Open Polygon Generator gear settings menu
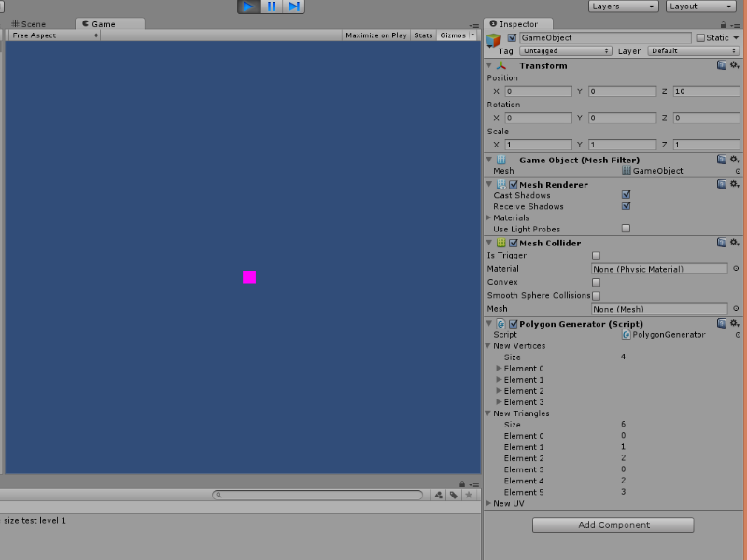Viewport: 747px width, 560px height. (735, 323)
